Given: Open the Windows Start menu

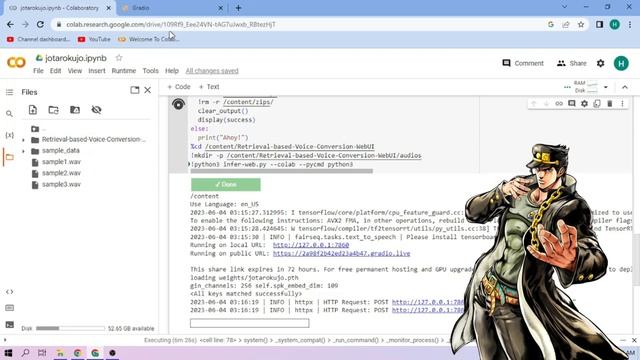Looking at the screenshot, I should (x=8, y=353).
